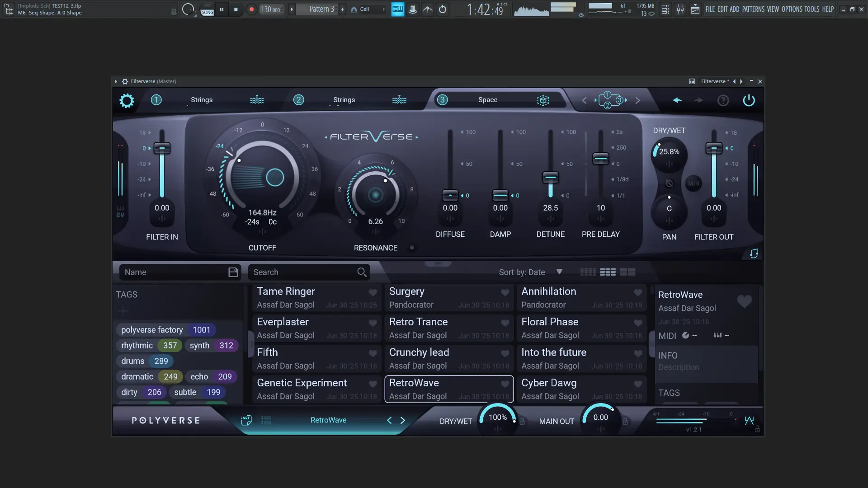Favorite the Tame Ringer preset heart

pos(373,292)
